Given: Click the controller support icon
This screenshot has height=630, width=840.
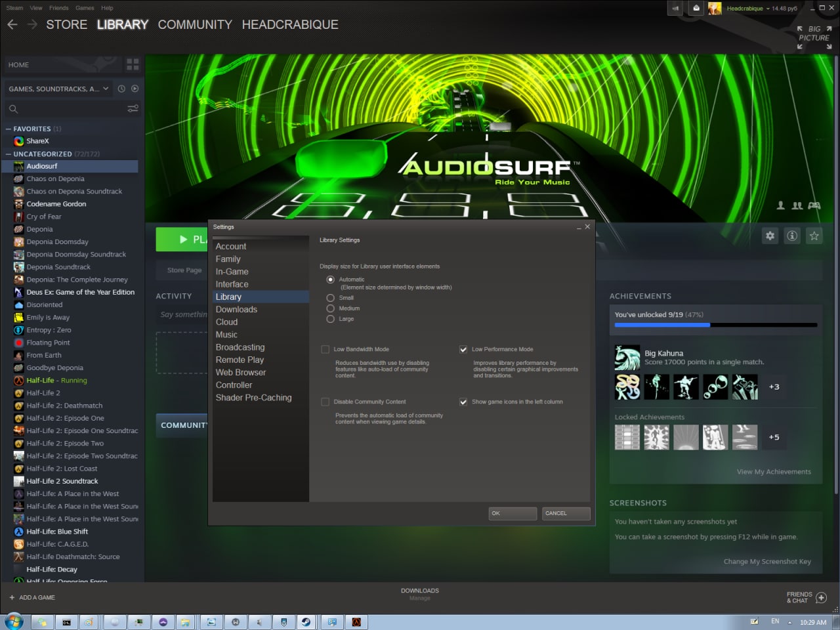Looking at the screenshot, I should pyautogui.click(x=814, y=205).
